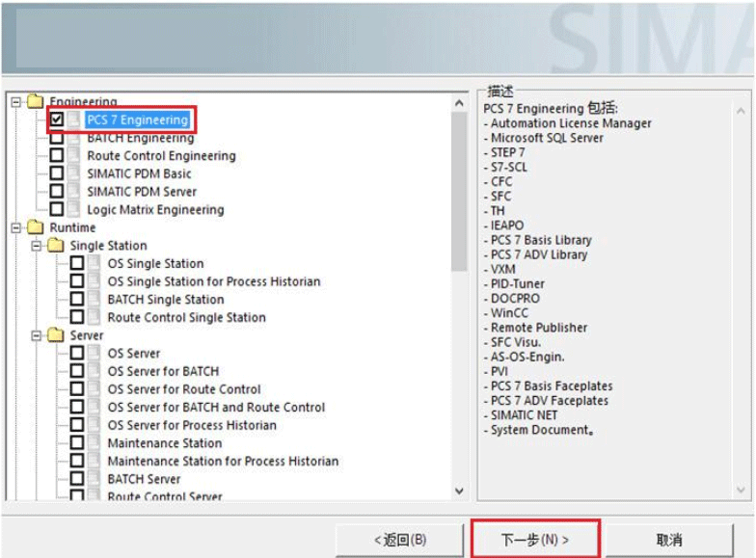Viewport: 756px width, 558px height.
Task: Select Maintenance Station tree item
Action: pos(165,443)
